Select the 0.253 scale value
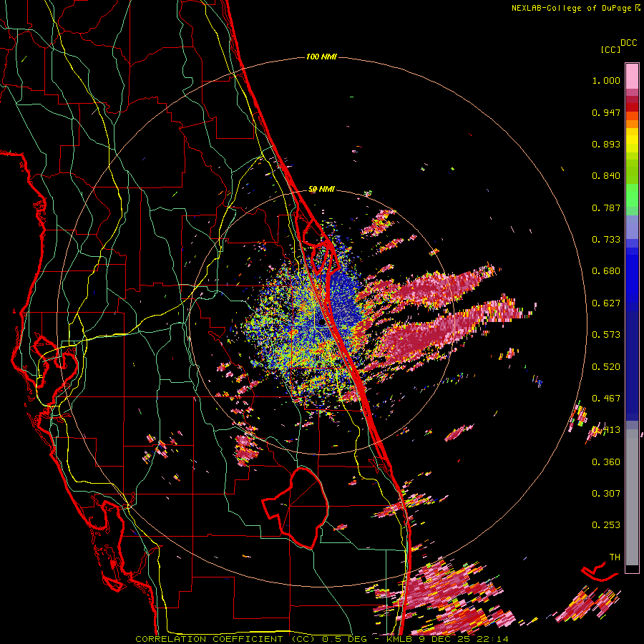This screenshot has height=644, width=644. point(606,525)
